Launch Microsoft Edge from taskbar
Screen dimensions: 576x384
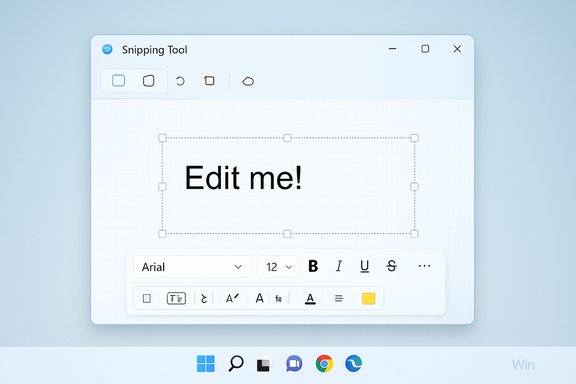354,364
